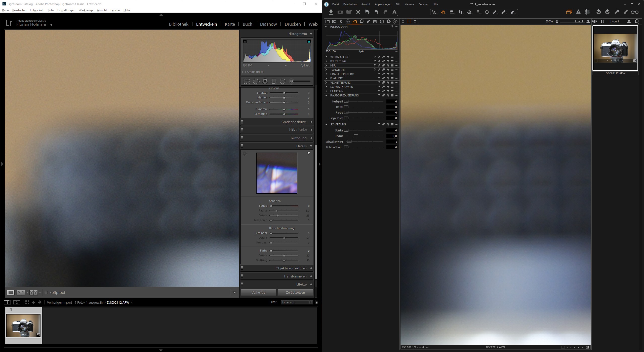Select the Rotate tool in cursor toolbar
The width and height of the screenshot is (644, 352).
point(469,12)
